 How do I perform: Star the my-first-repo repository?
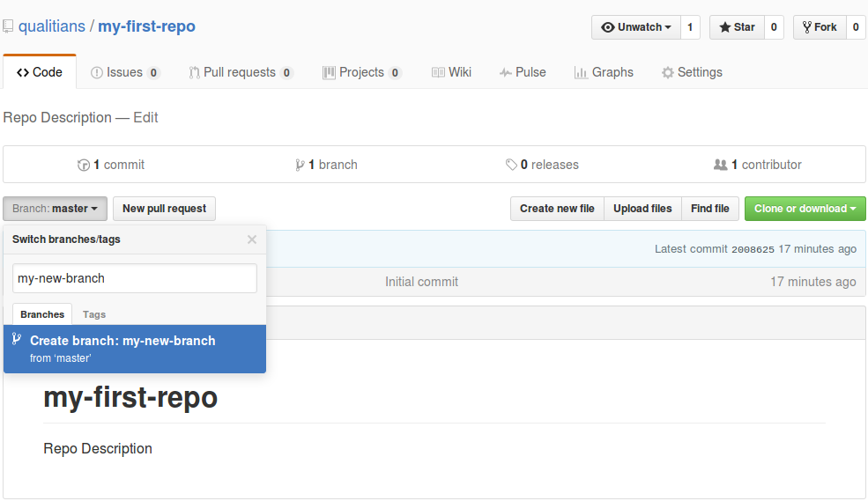(x=737, y=27)
